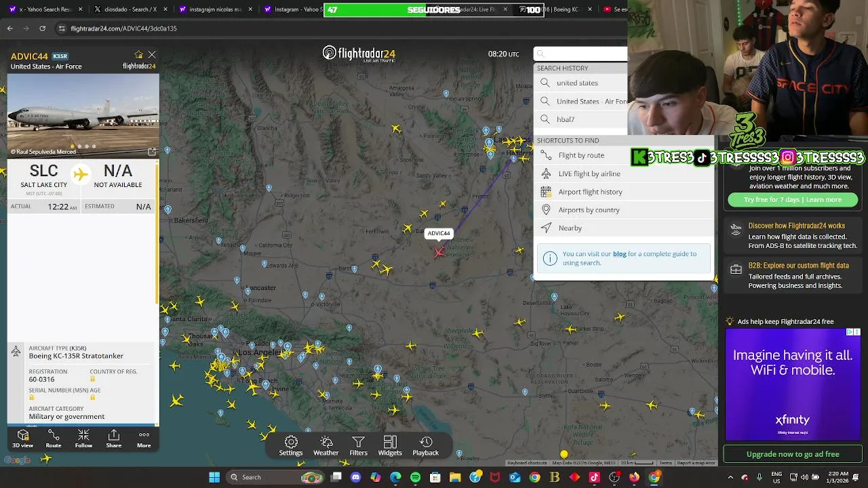Click the locked Country of Reg. icon
This screenshot has height=488, width=868.
tap(93, 379)
